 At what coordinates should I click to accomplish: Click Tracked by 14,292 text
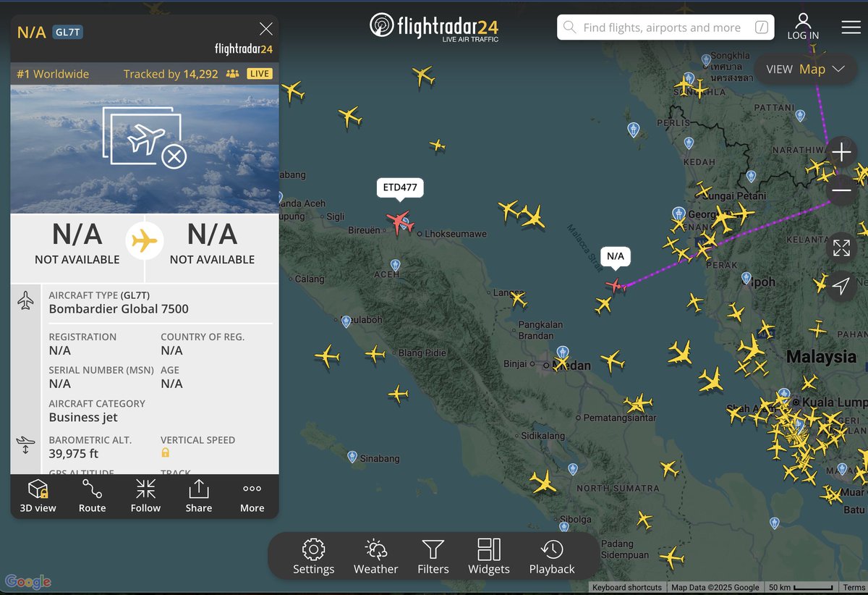(171, 74)
